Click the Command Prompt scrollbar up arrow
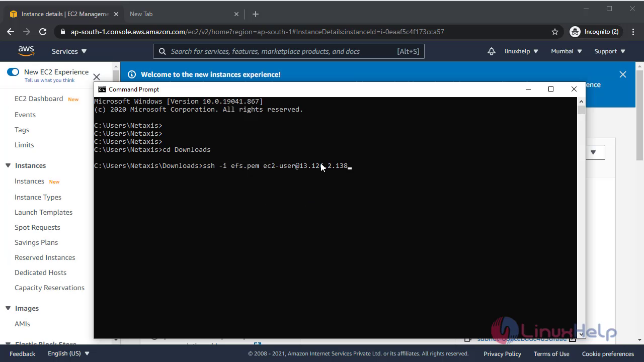 click(581, 102)
